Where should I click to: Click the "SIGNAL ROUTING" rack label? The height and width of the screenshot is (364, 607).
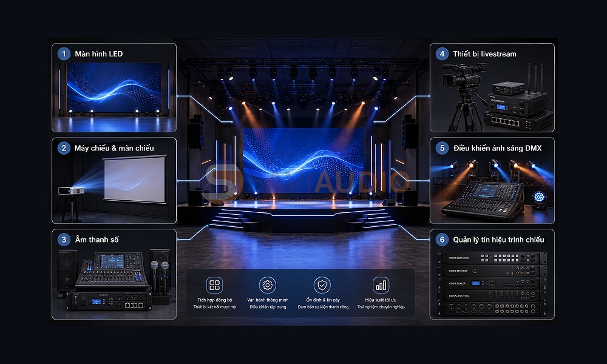click(459, 295)
